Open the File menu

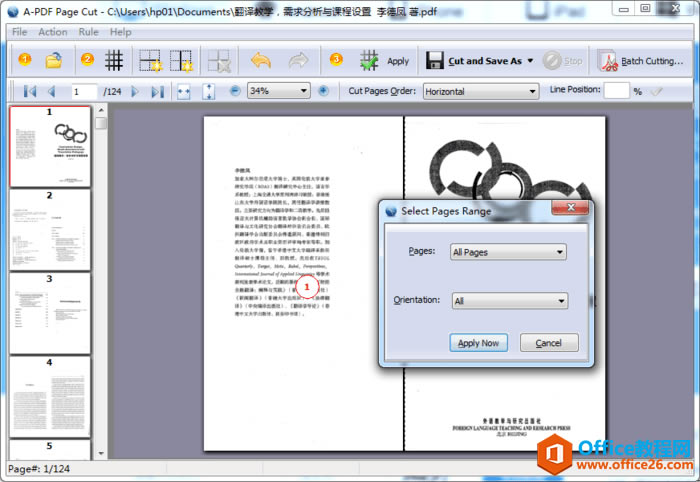coord(19,32)
